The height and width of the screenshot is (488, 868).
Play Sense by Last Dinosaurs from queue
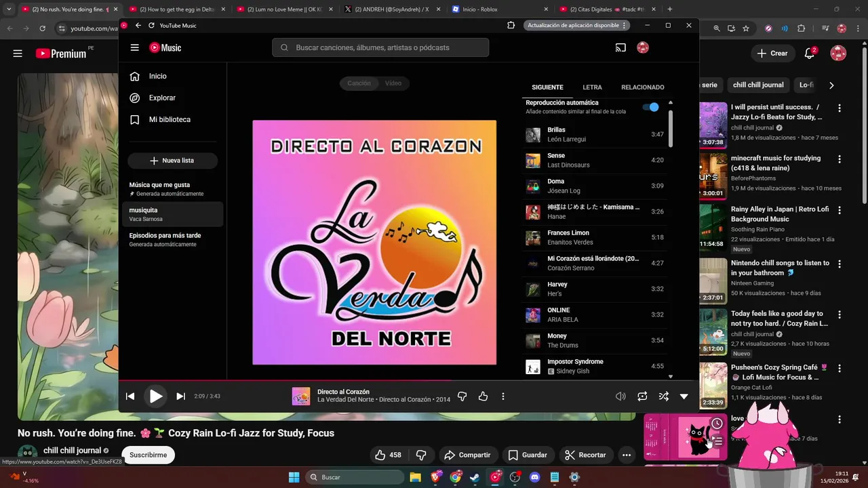[x=595, y=161]
